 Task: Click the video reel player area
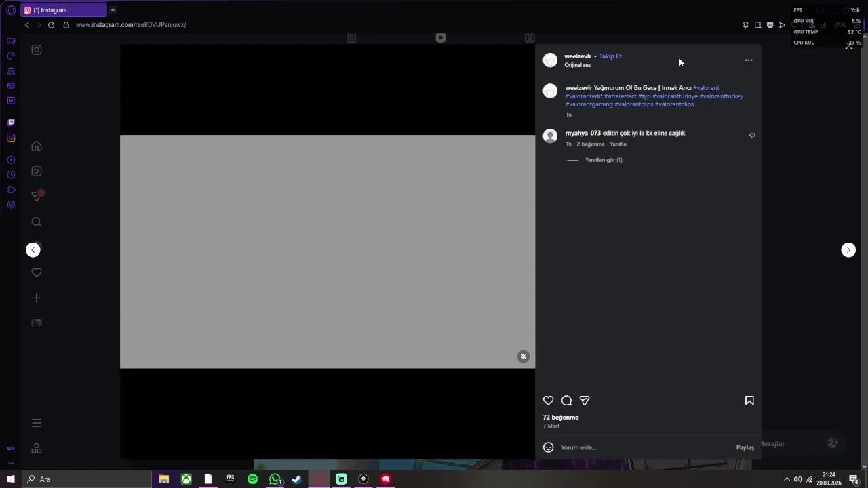click(x=328, y=251)
